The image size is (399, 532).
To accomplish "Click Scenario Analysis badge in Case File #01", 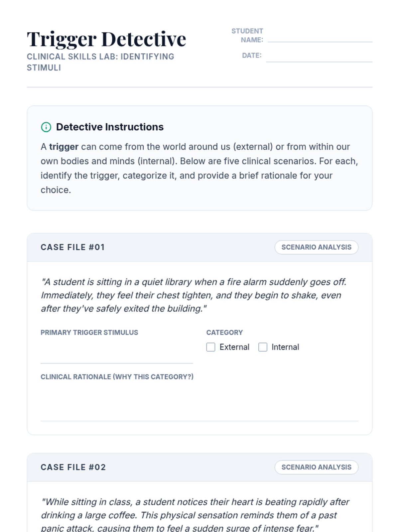I will [x=316, y=247].
